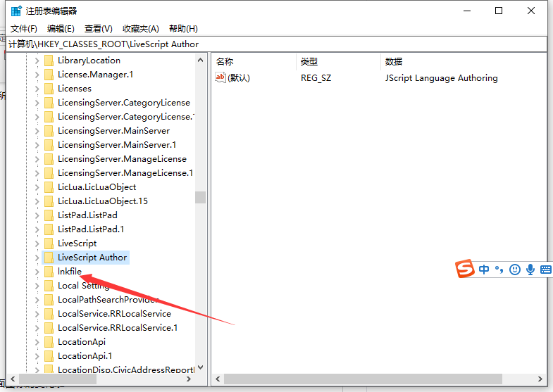The image size is (553, 392).
Task: Click the 名称 column header
Action: 225,62
